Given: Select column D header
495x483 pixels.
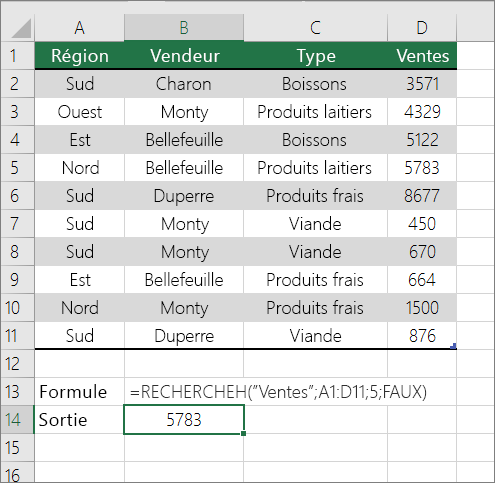Looking at the screenshot, I should [422, 28].
